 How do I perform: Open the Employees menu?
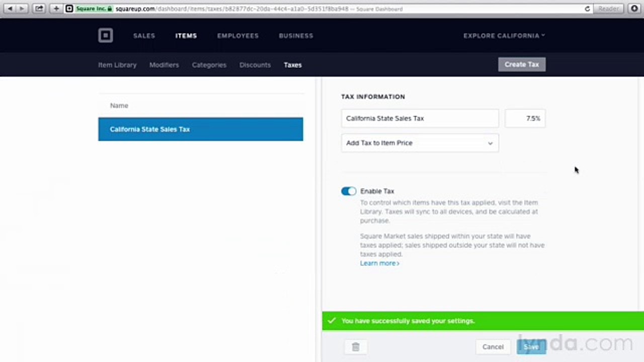[238, 36]
